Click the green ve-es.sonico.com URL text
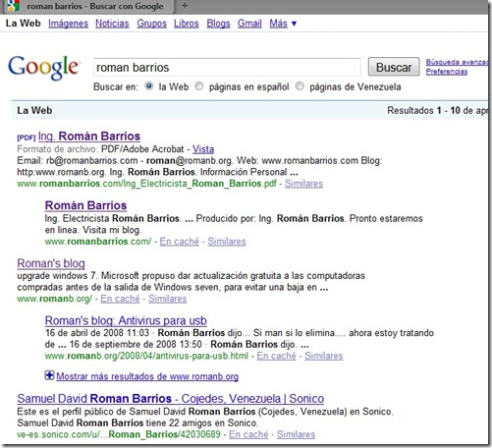 coord(119,434)
